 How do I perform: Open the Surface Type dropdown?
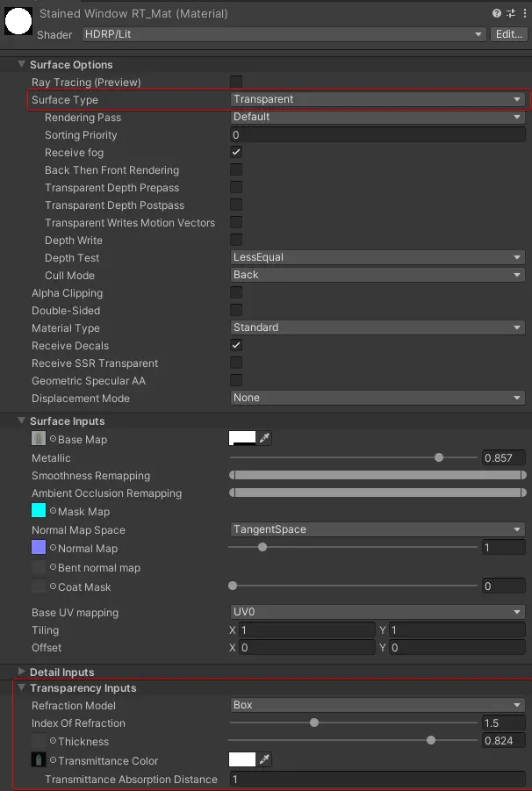[377, 98]
